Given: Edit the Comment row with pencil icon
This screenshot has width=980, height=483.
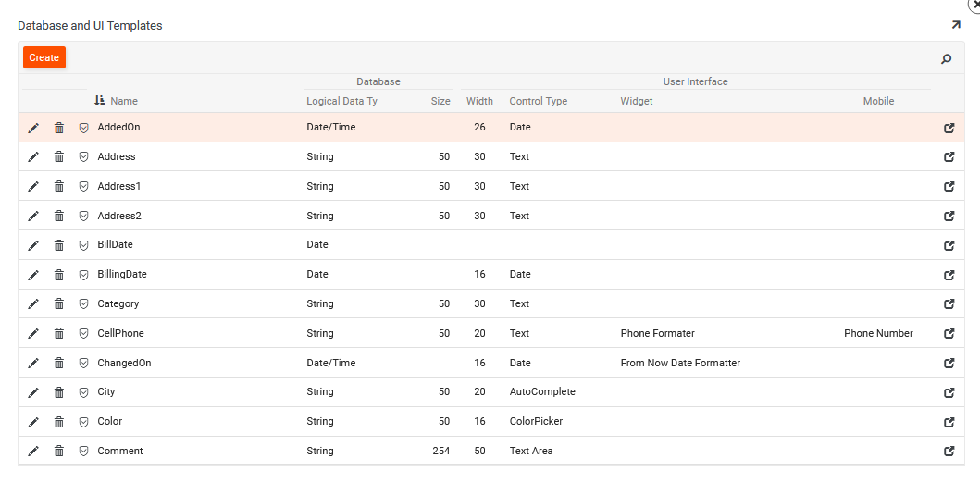Looking at the screenshot, I should [33, 452].
